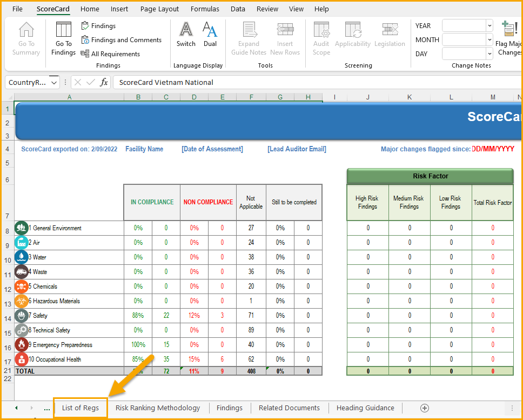The width and height of the screenshot is (523, 420).
Task: Switch to the Insert ribbon tab
Action: [x=119, y=9]
